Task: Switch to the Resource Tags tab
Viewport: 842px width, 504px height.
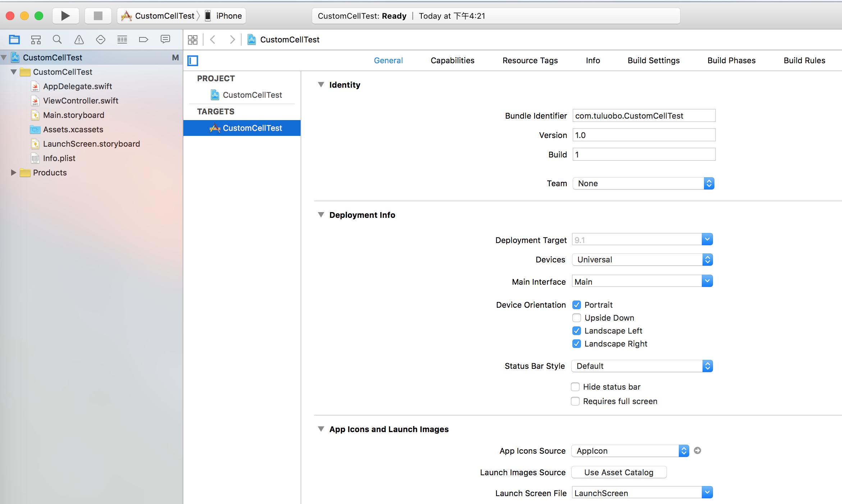Action: [x=530, y=60]
